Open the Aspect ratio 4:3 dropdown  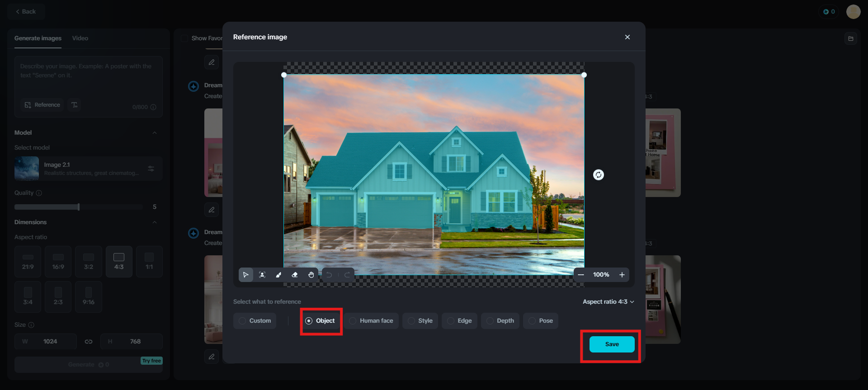click(608, 302)
